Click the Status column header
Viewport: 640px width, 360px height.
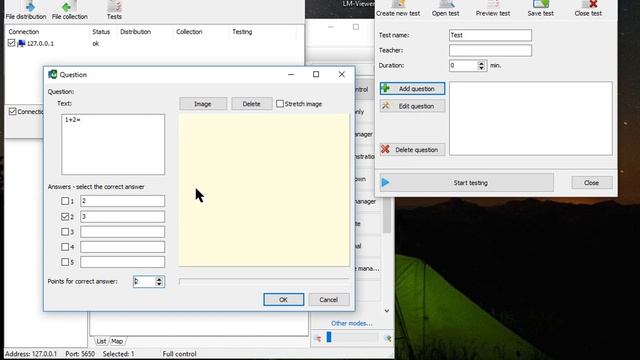[x=101, y=31]
